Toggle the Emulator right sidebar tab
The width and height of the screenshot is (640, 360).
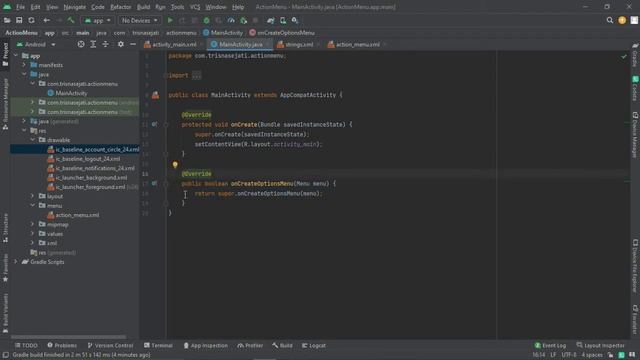635,319
